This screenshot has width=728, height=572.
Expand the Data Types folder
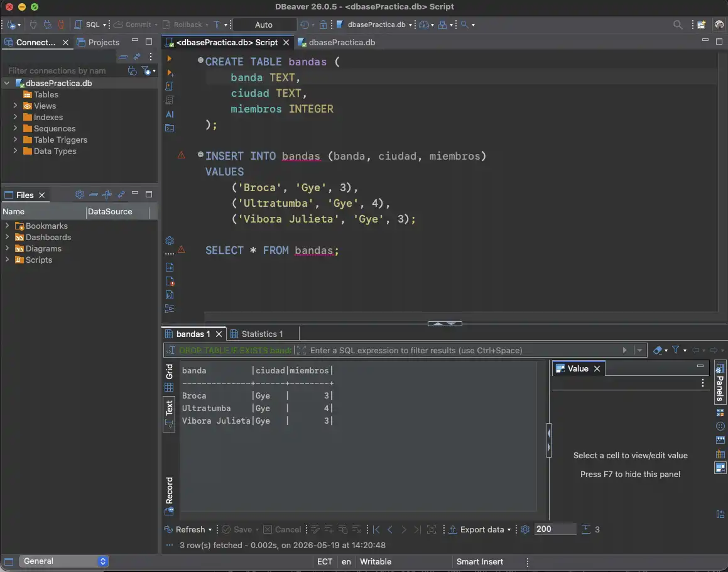coord(15,151)
